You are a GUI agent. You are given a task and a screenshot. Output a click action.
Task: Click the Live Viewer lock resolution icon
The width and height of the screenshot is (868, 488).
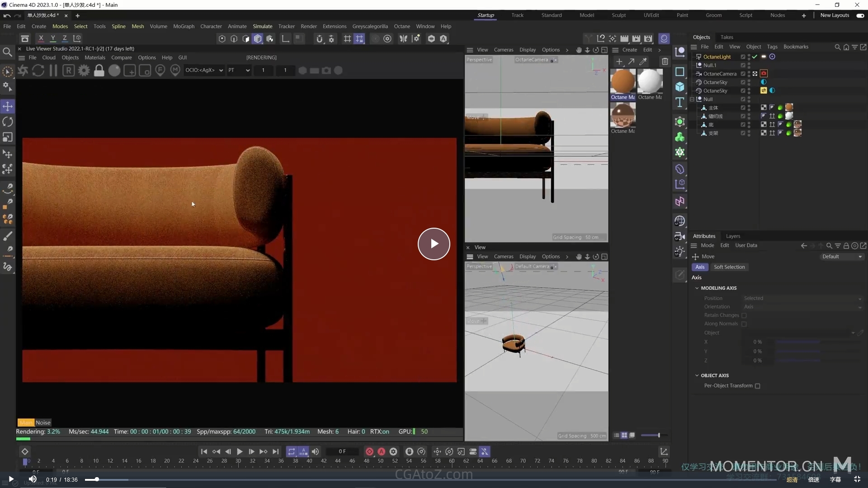tap(99, 70)
